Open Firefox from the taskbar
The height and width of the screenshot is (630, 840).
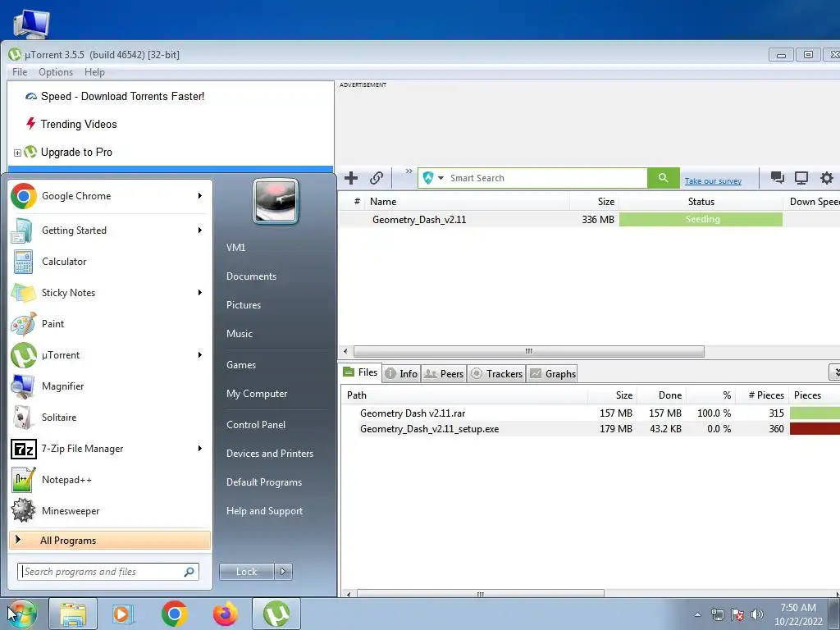(225, 614)
